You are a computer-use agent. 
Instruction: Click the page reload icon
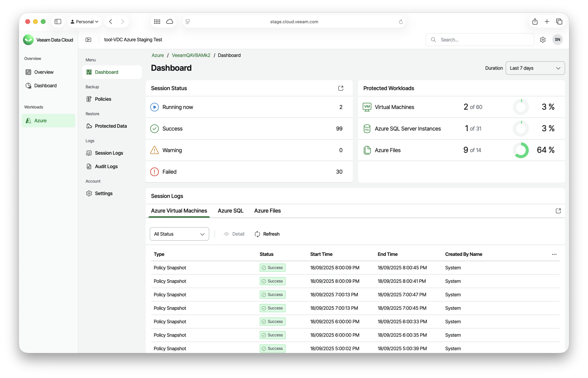(401, 22)
